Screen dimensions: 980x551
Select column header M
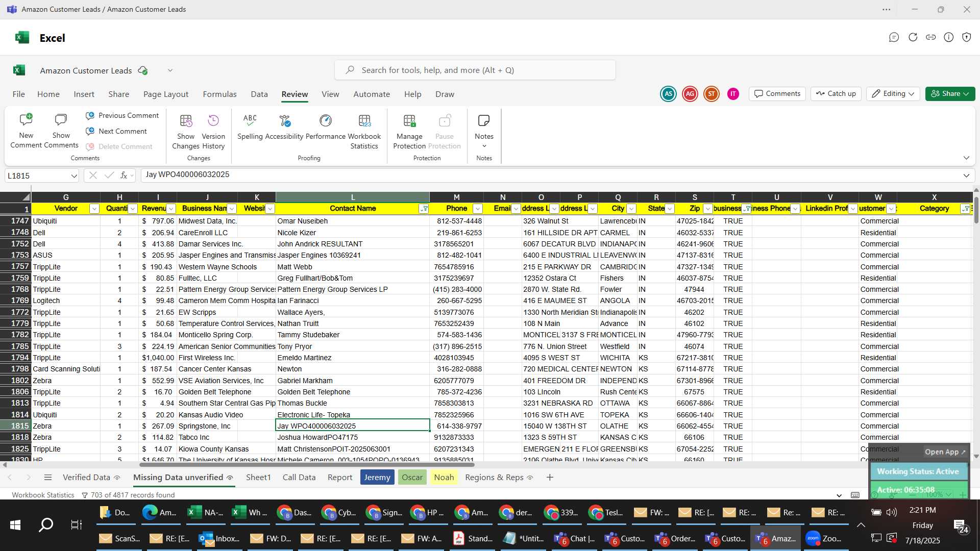coord(456,197)
